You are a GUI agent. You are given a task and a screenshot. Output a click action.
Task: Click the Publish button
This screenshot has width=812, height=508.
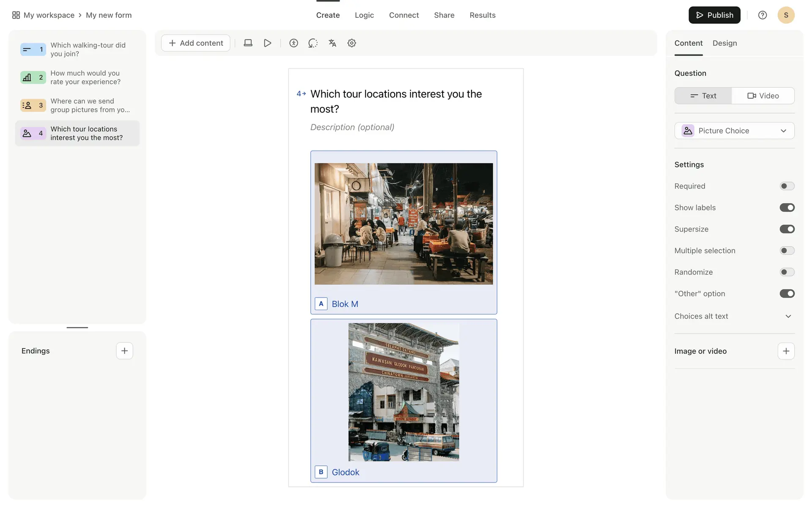click(714, 15)
